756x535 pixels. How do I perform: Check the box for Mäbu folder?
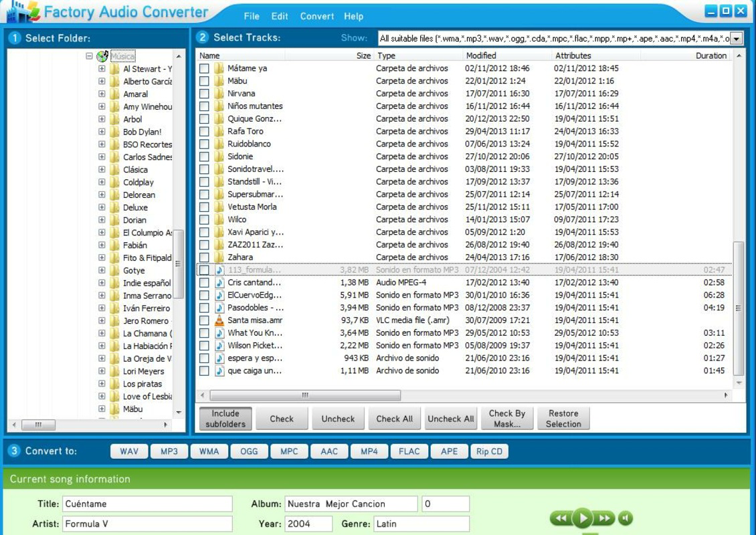pos(205,81)
